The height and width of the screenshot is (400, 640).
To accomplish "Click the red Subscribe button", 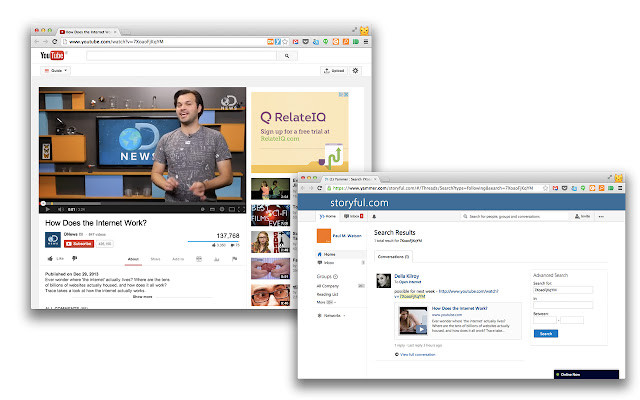I will click(79, 244).
